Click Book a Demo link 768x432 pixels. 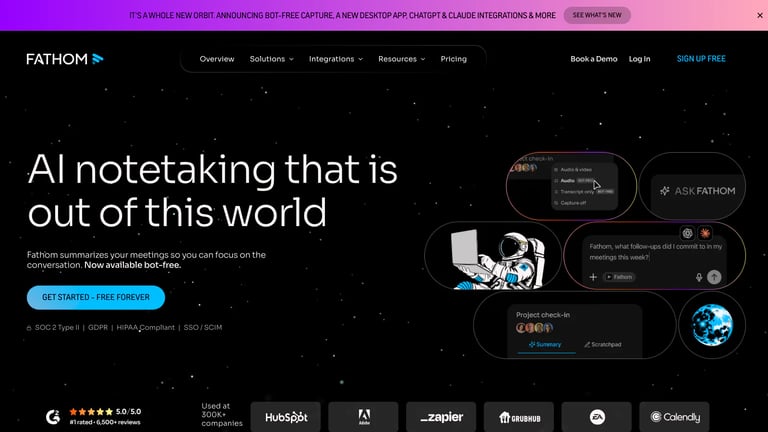pyautogui.click(x=594, y=59)
